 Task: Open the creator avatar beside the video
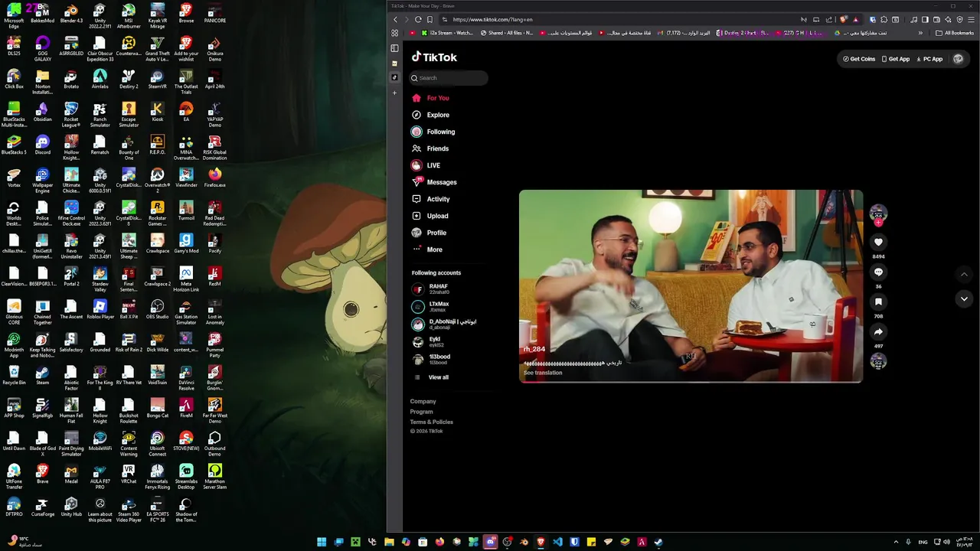coord(878,213)
